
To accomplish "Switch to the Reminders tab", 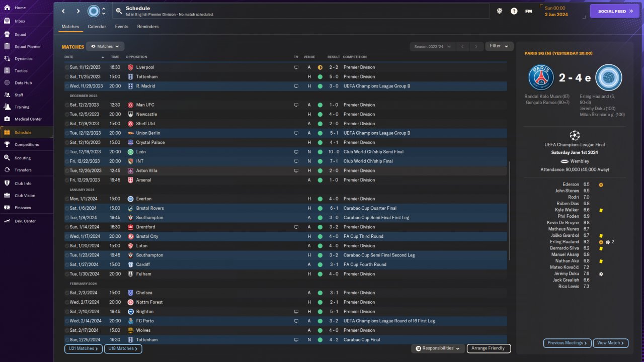I will (x=148, y=27).
